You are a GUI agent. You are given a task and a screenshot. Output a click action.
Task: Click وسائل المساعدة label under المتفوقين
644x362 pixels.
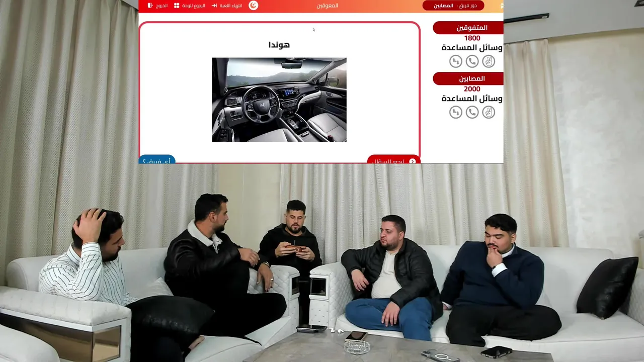(472, 48)
